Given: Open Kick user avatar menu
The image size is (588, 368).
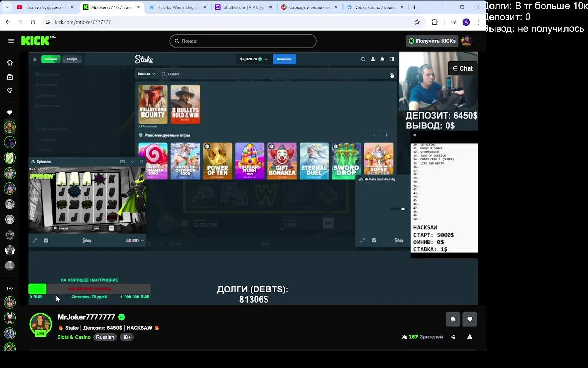Looking at the screenshot, I should tap(467, 41).
